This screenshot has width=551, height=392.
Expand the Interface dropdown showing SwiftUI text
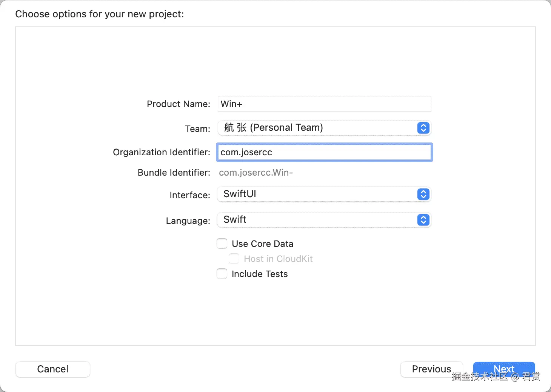[x=240, y=194]
